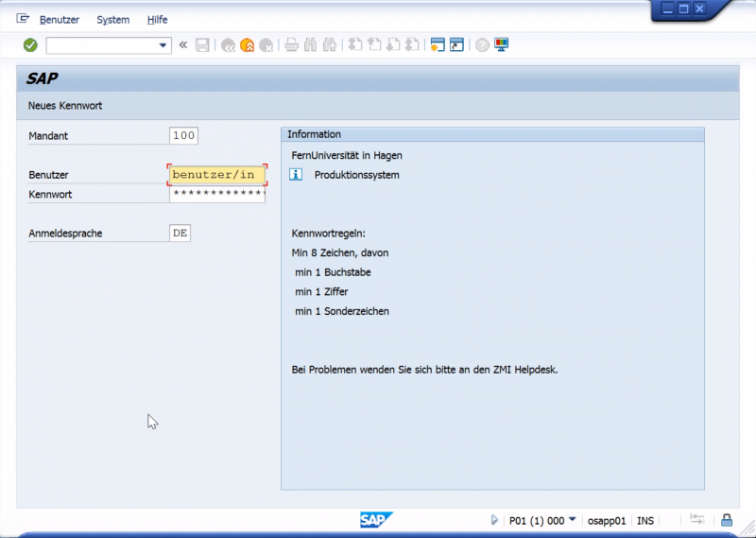Viewport: 756px width, 538px height.
Task: Open the command field history dropdown arrow
Action: [163, 45]
